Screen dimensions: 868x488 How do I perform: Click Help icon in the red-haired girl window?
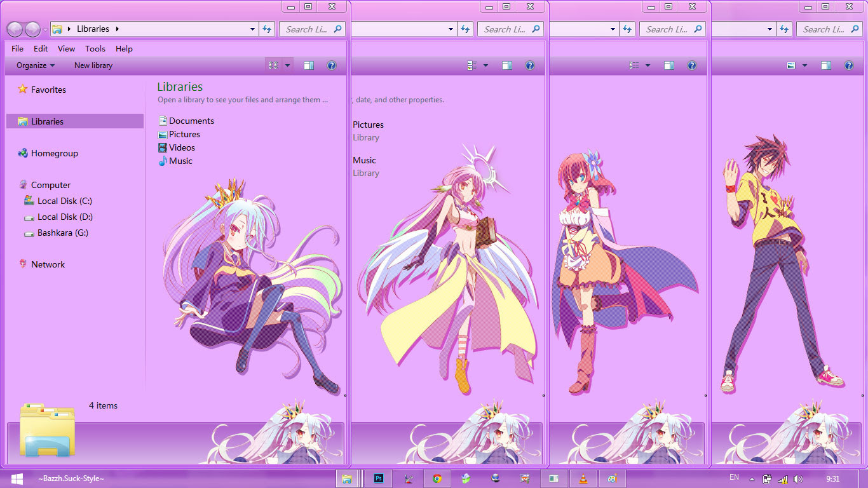pyautogui.click(x=692, y=65)
